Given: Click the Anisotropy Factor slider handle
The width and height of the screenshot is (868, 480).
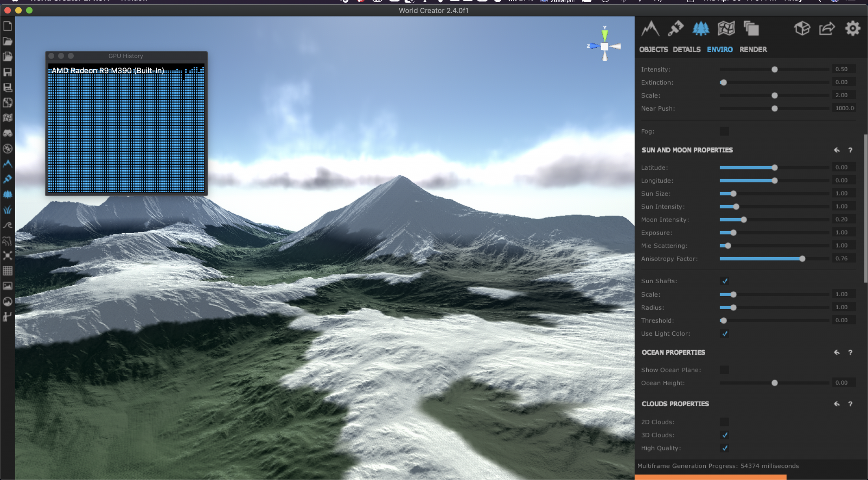Looking at the screenshot, I should (802, 259).
